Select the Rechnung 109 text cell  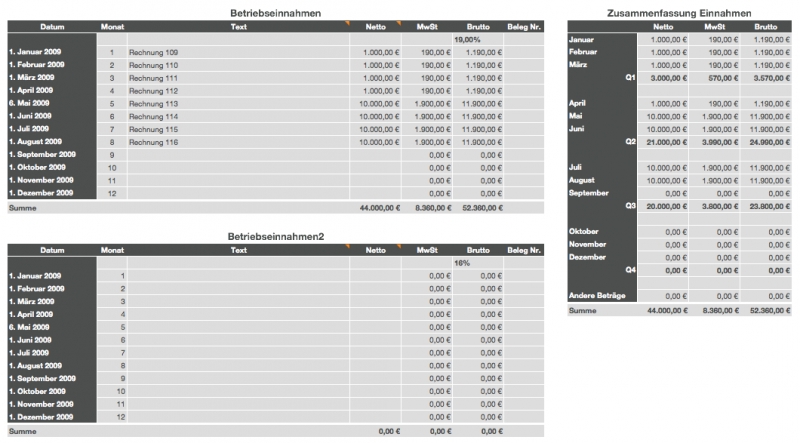154,51
